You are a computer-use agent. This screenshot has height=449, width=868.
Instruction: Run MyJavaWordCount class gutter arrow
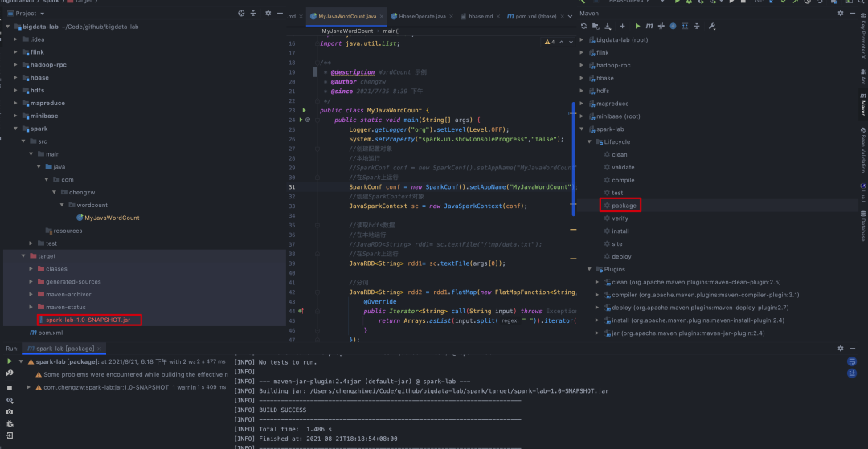click(x=305, y=111)
